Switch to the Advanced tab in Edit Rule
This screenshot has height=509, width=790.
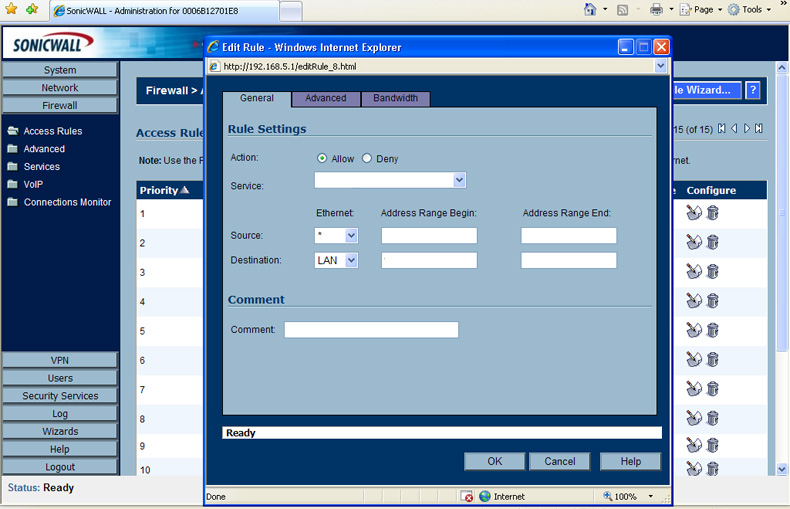click(325, 98)
